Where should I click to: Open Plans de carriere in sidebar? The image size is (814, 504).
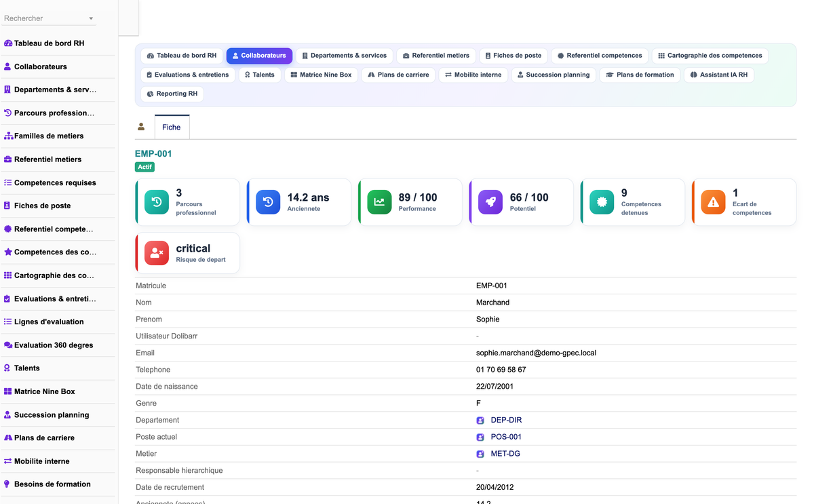click(x=44, y=438)
